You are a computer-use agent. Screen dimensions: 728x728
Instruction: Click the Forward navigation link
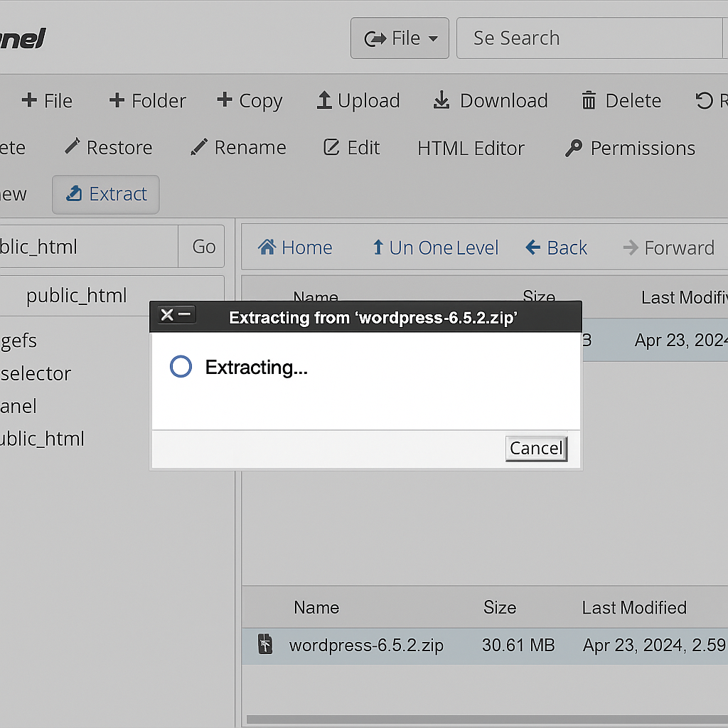[x=668, y=247]
